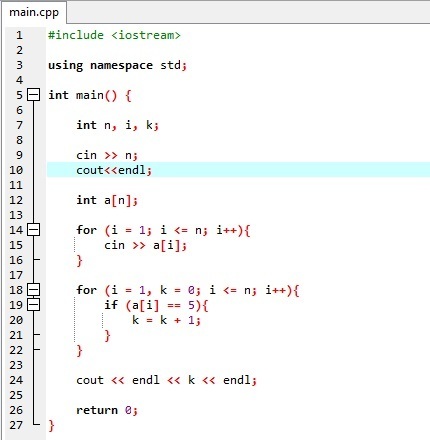Screen dimensions: 430x440
Task: Collapse the main function fold at line 5
Action: [33, 95]
